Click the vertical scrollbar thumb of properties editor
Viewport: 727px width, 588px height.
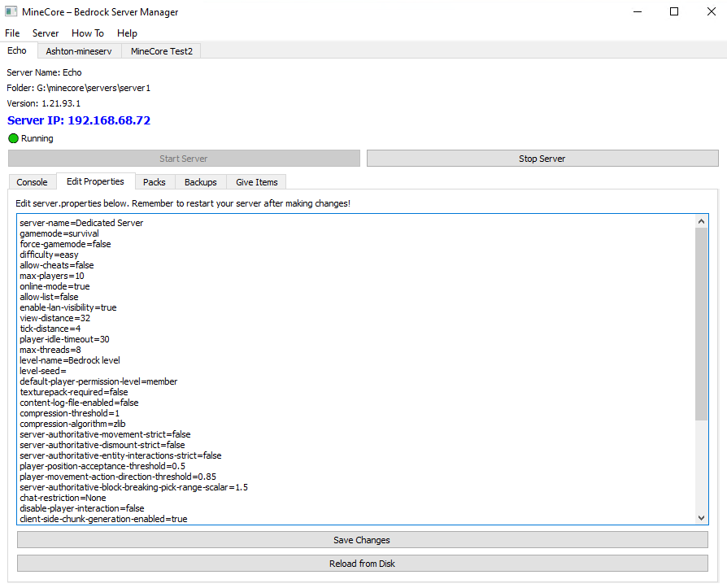[x=701, y=324]
